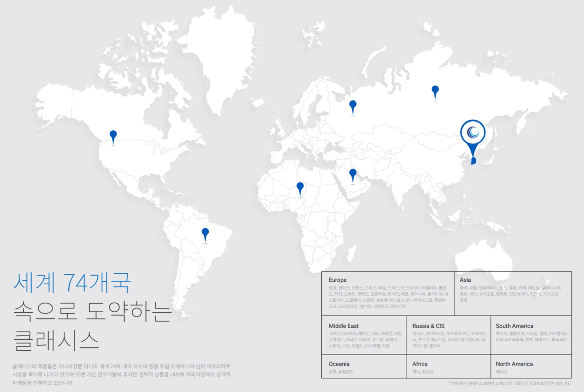This screenshot has height=392, width=584.
Task: Click the North America table heading
Action: pyautogui.click(x=514, y=364)
